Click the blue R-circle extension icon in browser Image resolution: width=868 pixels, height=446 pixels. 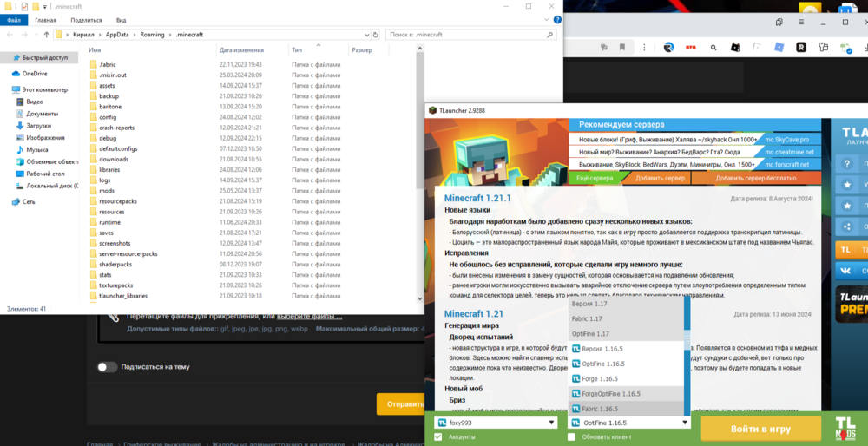pyautogui.click(x=668, y=48)
